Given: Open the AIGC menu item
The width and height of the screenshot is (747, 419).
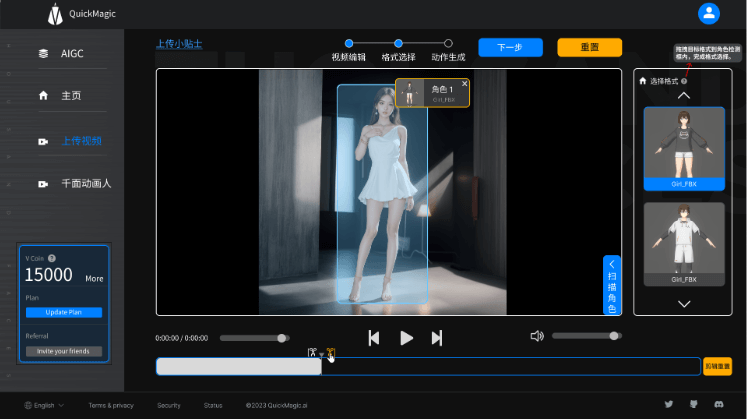Looking at the screenshot, I should coord(72,53).
